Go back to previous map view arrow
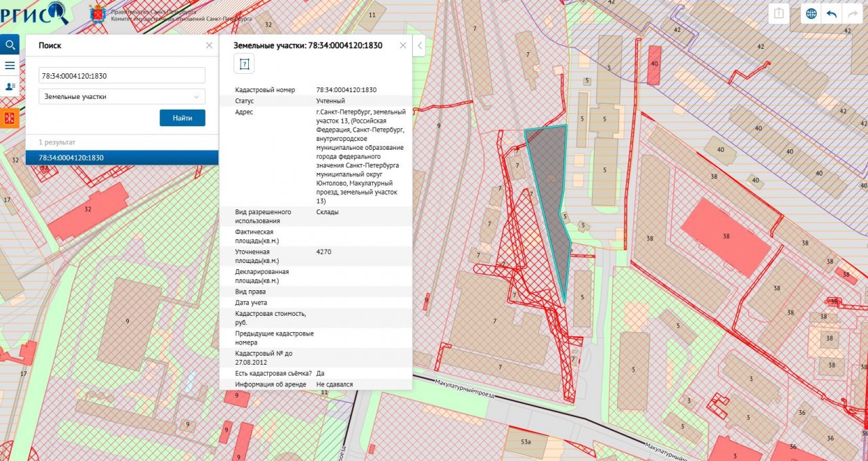This screenshot has height=461, width=868. click(x=831, y=14)
